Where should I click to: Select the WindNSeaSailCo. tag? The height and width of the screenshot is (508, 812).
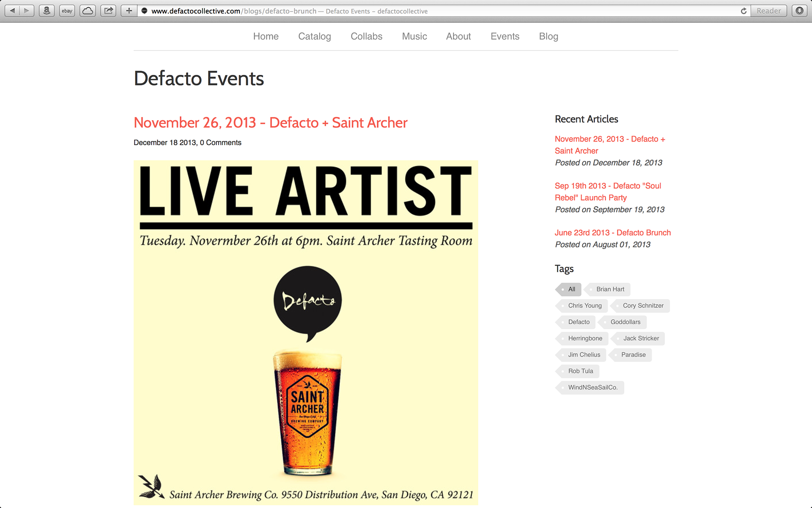tap(593, 387)
